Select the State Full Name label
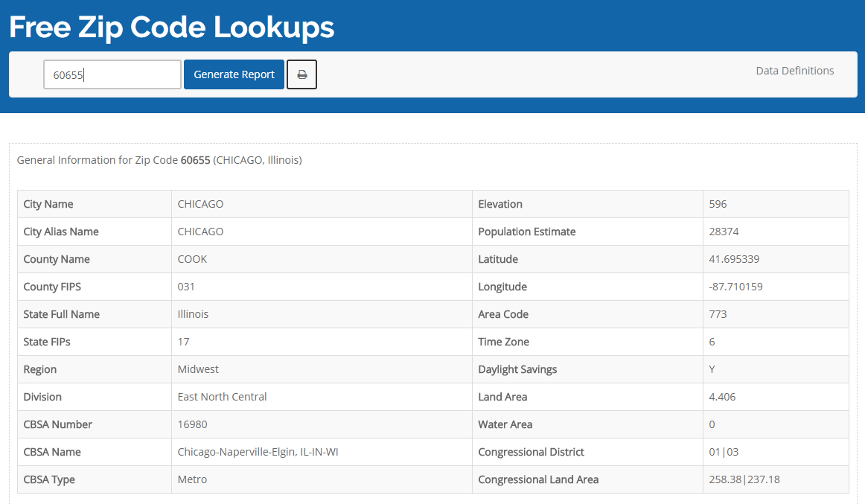Screen dimensions: 865x504 pos(61,314)
